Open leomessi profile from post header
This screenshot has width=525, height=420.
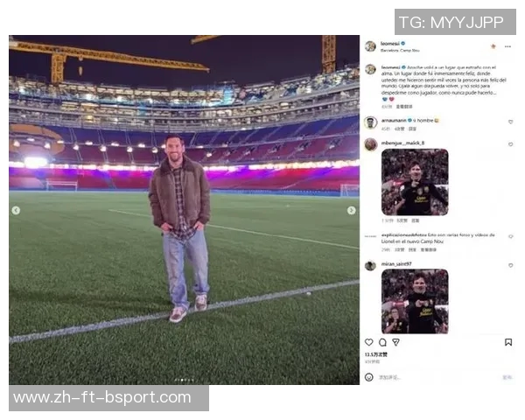[x=389, y=44]
